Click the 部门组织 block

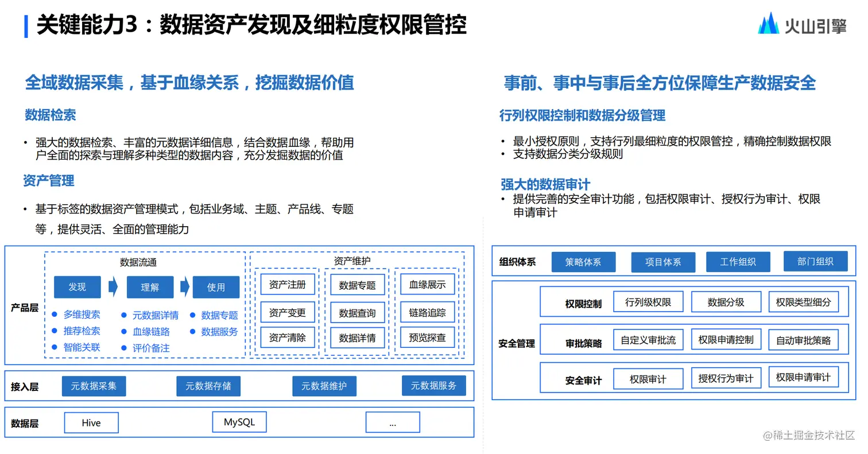coord(815,261)
